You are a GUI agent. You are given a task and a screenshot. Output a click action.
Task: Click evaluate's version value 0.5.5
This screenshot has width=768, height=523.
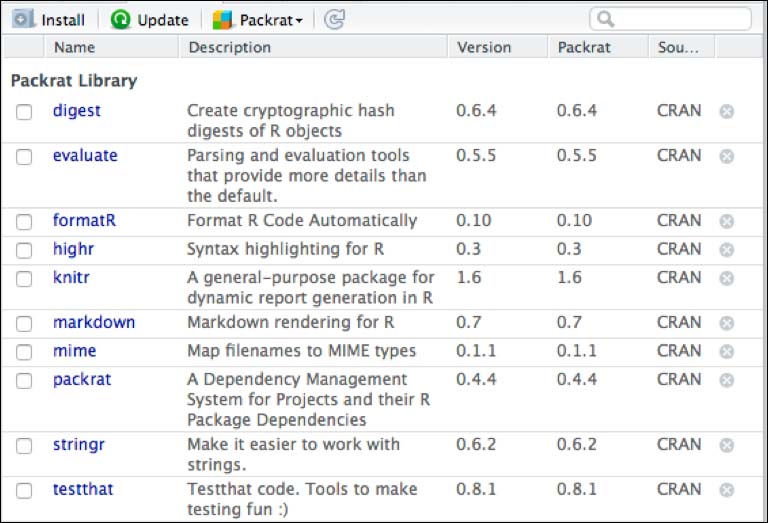tap(476, 156)
